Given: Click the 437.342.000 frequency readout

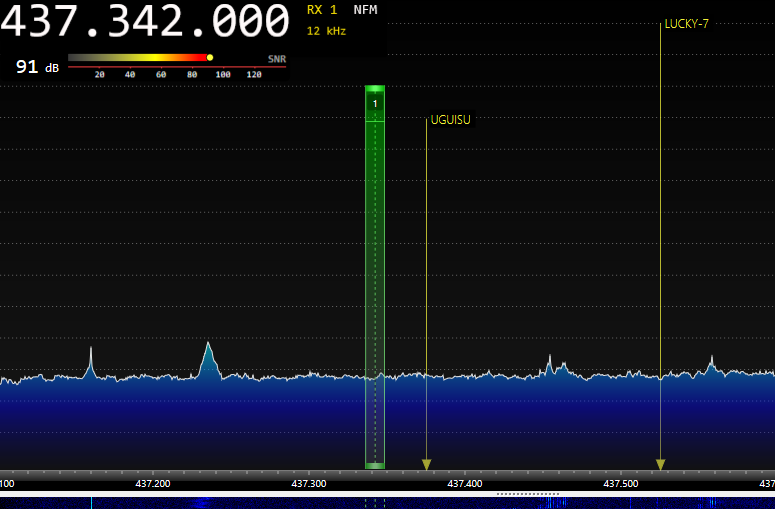Looking at the screenshot, I should [145, 21].
